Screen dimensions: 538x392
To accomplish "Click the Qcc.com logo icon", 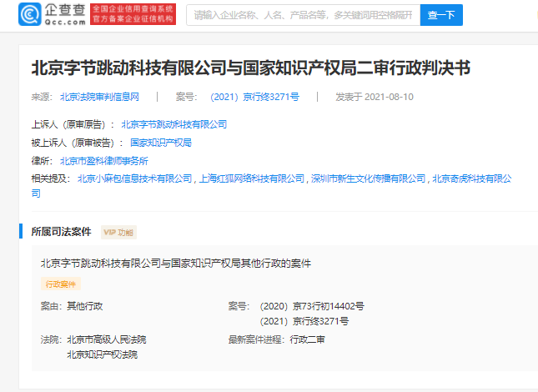I will (30, 14).
